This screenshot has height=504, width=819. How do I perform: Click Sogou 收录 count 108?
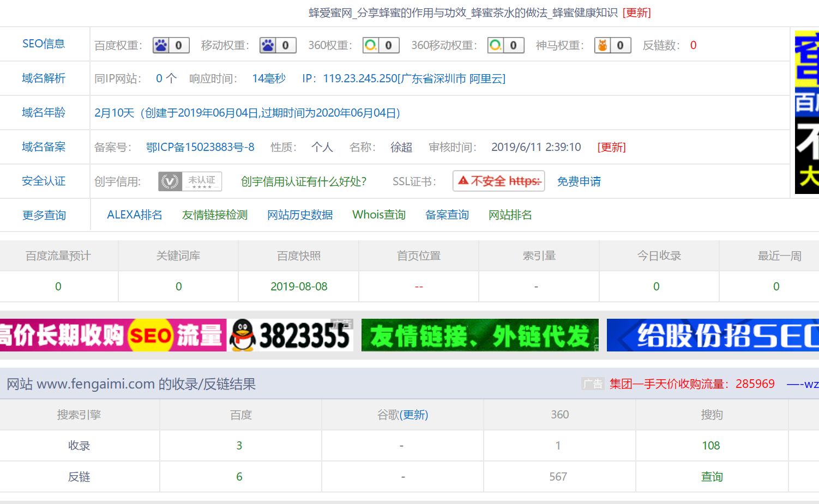click(711, 446)
